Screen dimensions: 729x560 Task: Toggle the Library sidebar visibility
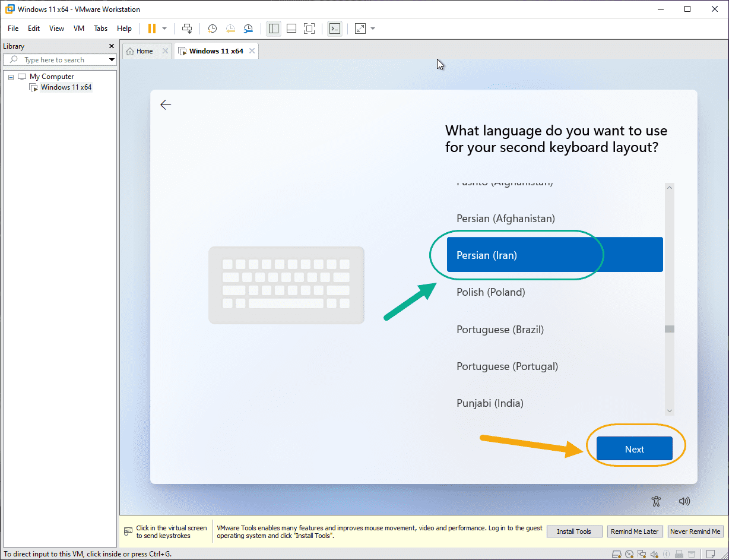coord(274,29)
